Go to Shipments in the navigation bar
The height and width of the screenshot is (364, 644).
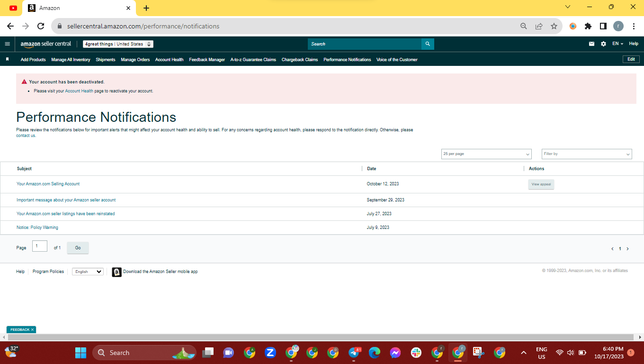pos(106,60)
